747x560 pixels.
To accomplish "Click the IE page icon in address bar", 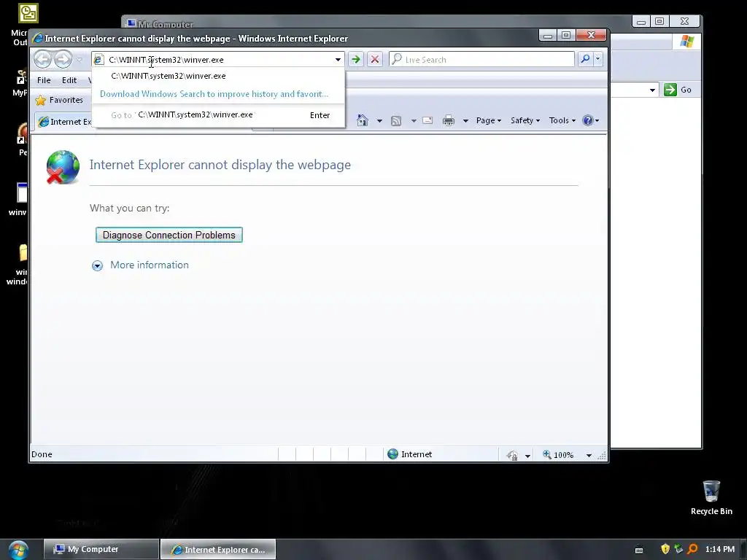I will point(98,60).
